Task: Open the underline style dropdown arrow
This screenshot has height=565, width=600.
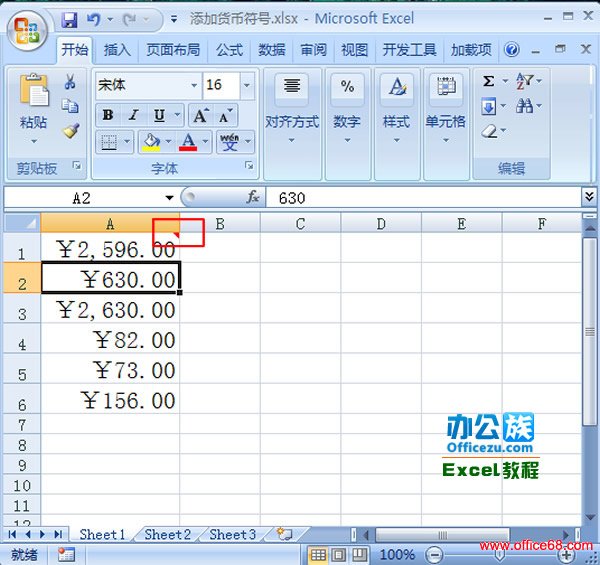Action: (x=177, y=116)
